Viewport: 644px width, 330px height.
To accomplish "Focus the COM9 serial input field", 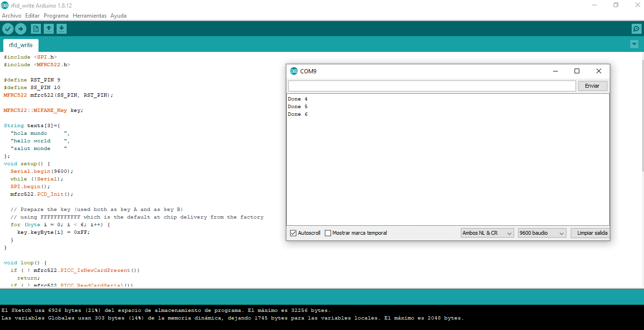I will [432, 86].
